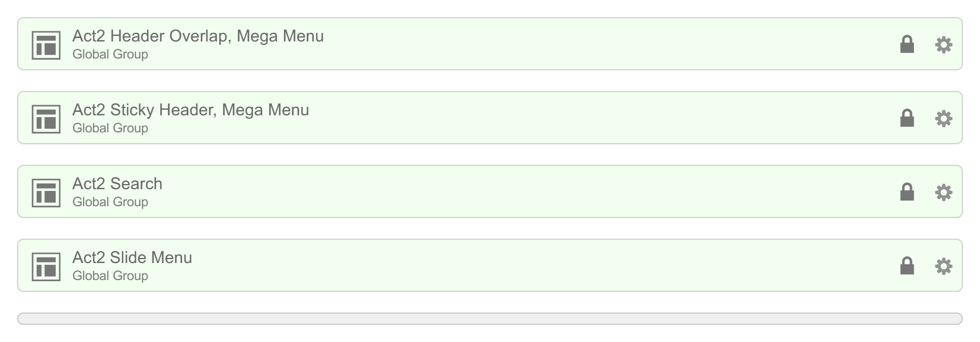This screenshot has width=980, height=342.
Task: Click layout icon beside Act2 Search
Action: click(46, 193)
